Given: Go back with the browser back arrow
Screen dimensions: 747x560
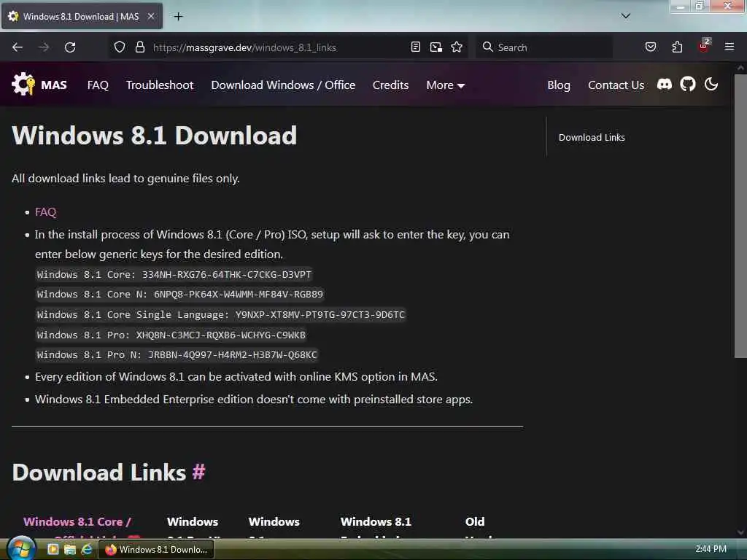Looking at the screenshot, I should click(18, 47).
